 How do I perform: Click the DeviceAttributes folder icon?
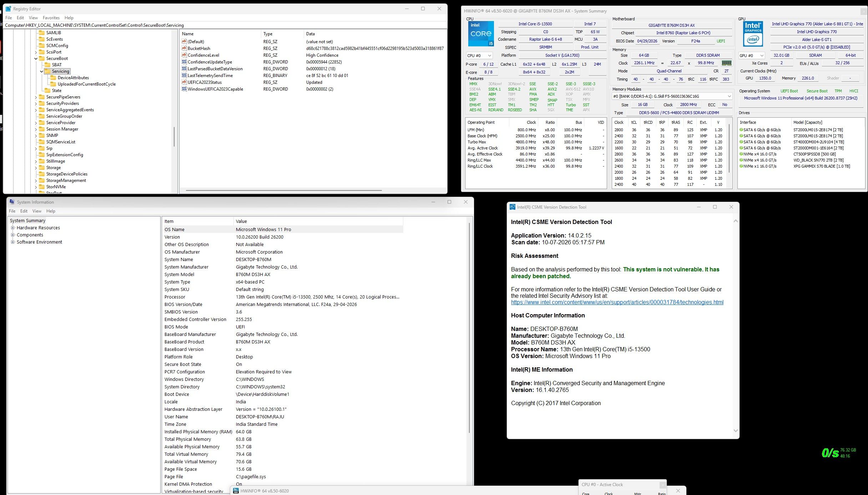(53, 78)
